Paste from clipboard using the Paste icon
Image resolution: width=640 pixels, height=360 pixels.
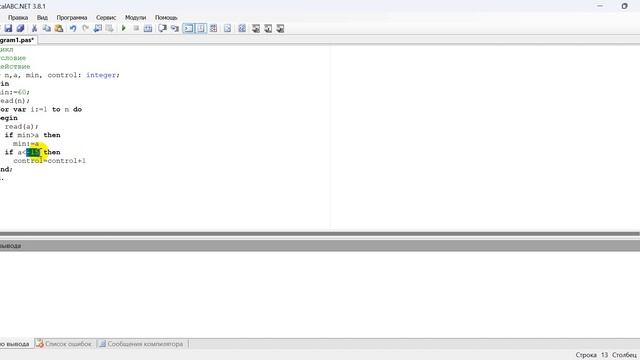59,28
